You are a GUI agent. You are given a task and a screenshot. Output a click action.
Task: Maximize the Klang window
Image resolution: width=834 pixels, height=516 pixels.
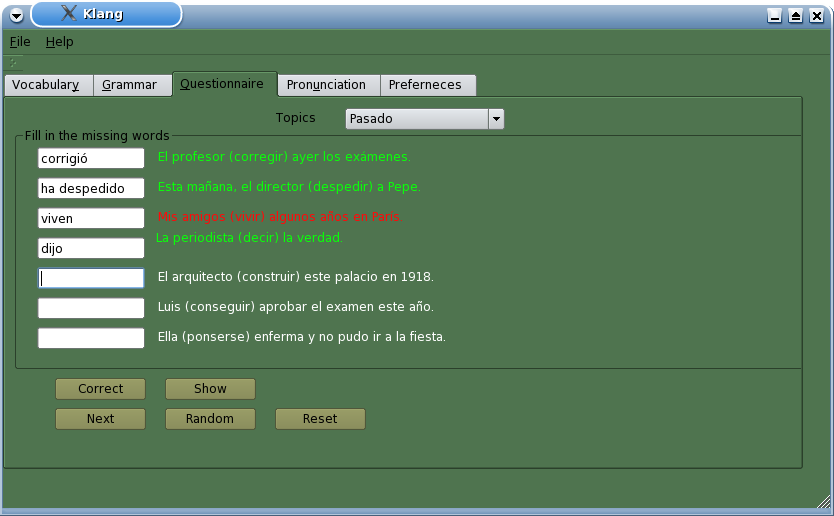click(795, 15)
